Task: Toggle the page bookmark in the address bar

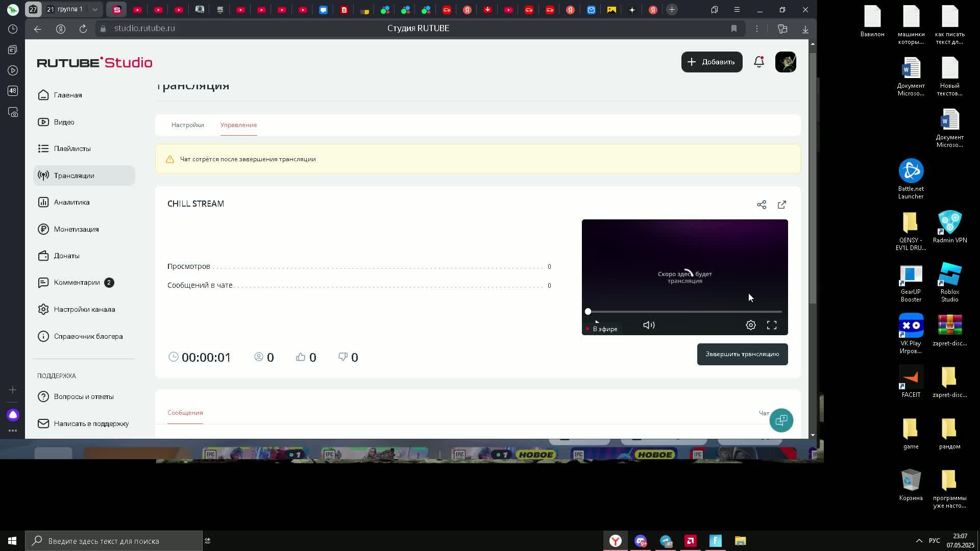Action: [x=734, y=29]
